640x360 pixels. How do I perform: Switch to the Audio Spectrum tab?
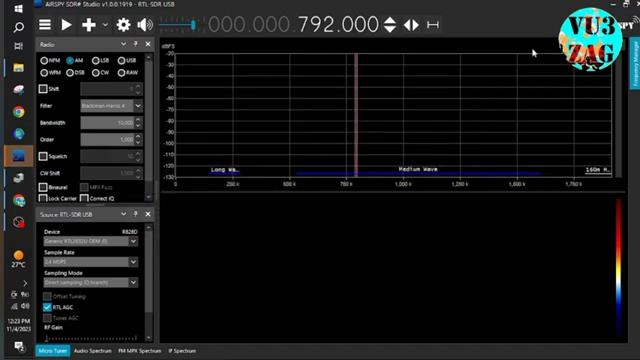[x=93, y=351]
